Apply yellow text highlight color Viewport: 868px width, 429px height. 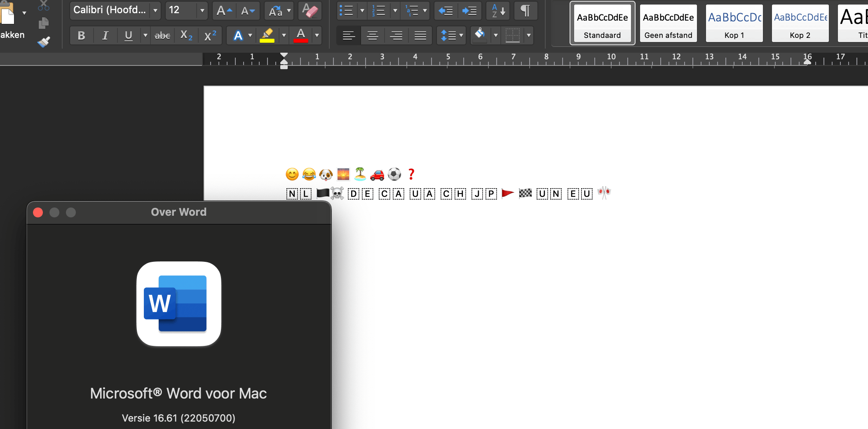pos(267,35)
